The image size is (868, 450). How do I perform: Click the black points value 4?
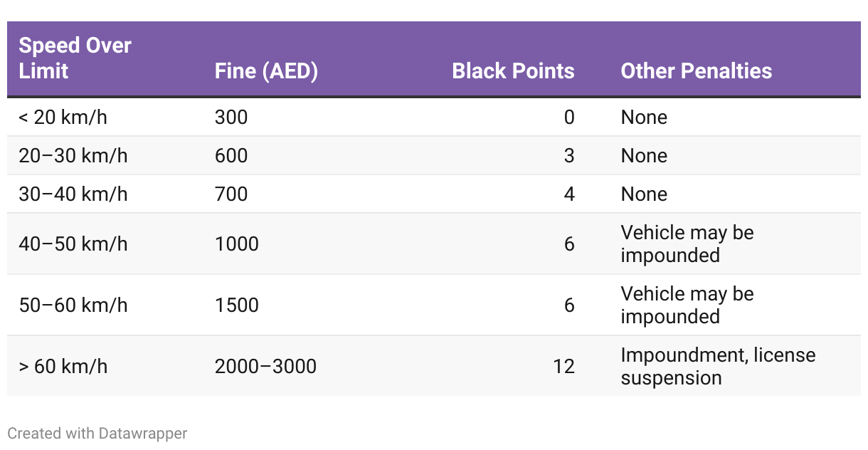[569, 194]
